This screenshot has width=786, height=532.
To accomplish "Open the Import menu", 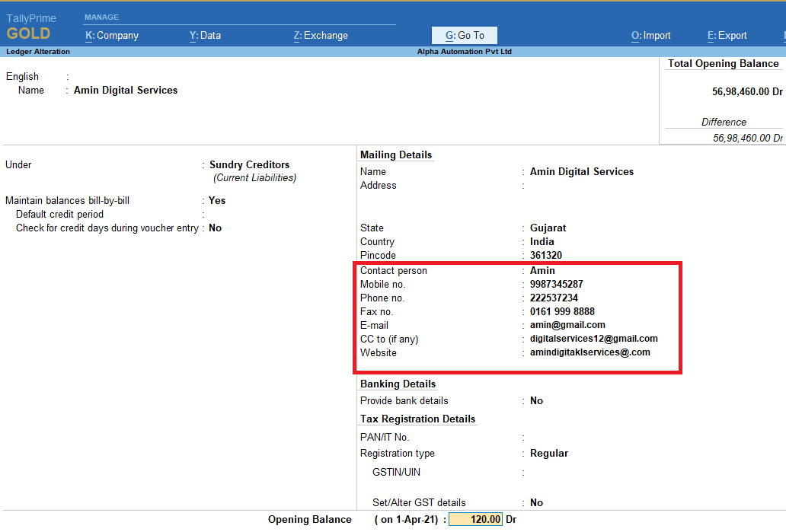I will [650, 35].
